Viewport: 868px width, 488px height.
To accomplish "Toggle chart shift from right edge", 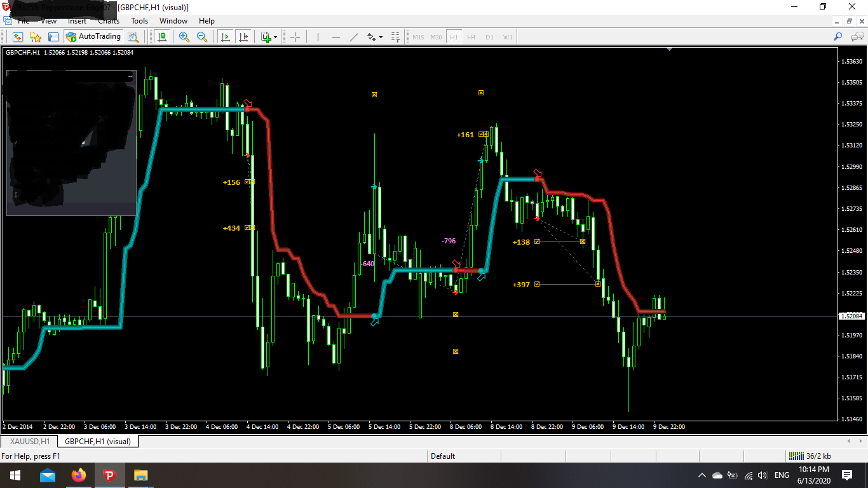I will [x=243, y=37].
